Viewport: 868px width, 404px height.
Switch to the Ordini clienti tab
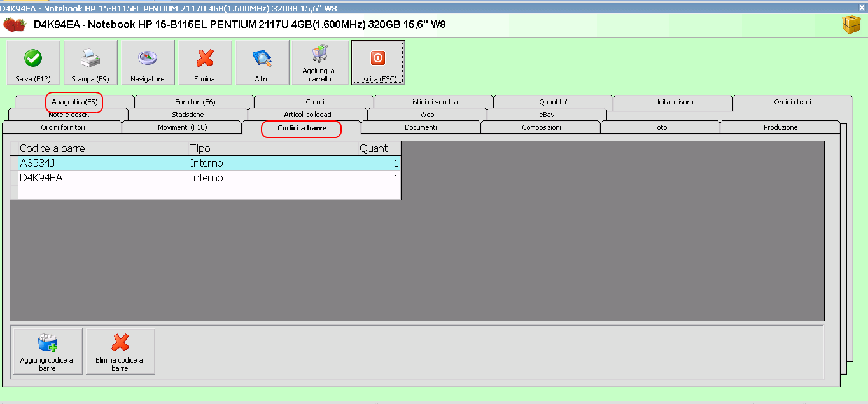pyautogui.click(x=792, y=102)
